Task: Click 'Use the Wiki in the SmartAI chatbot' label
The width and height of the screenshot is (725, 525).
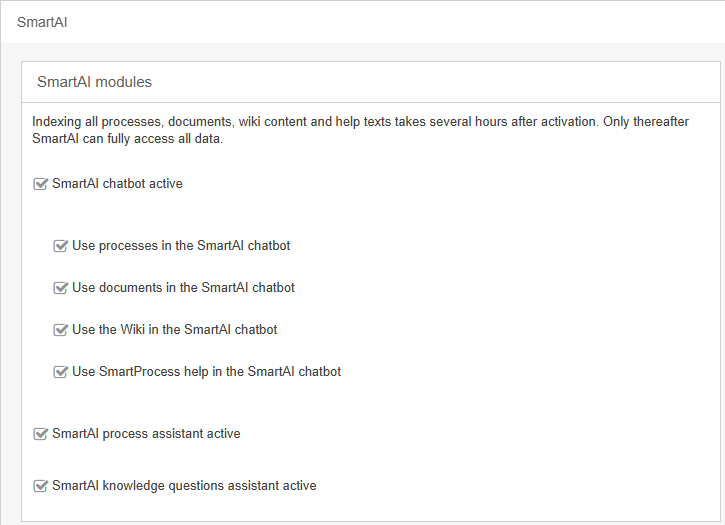Action: coord(174,330)
